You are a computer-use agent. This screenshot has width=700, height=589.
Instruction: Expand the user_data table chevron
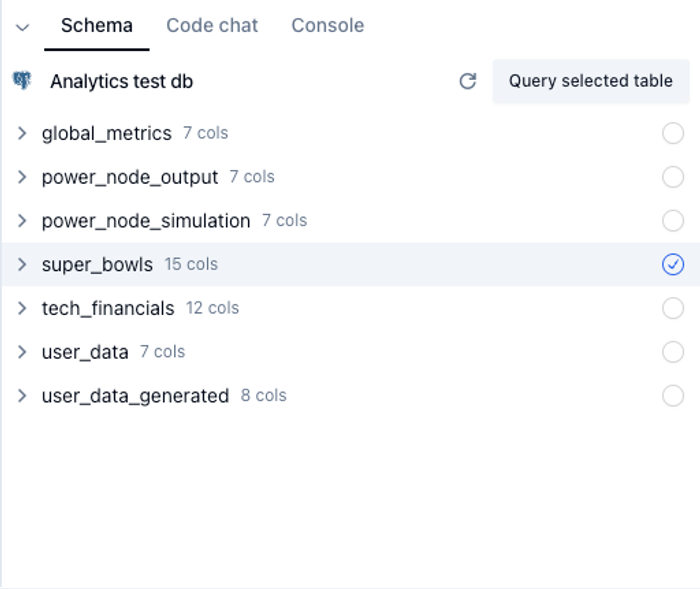pos(22,352)
